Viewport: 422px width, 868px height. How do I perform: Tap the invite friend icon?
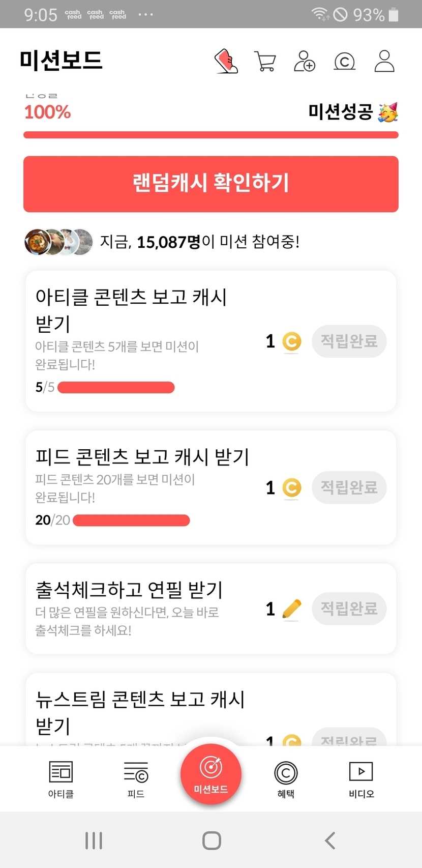305,61
